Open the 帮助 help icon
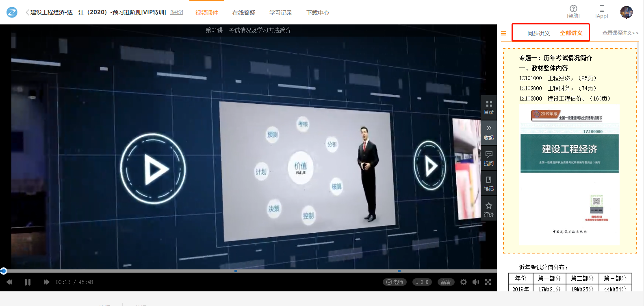This screenshot has height=306, width=644. [573, 11]
